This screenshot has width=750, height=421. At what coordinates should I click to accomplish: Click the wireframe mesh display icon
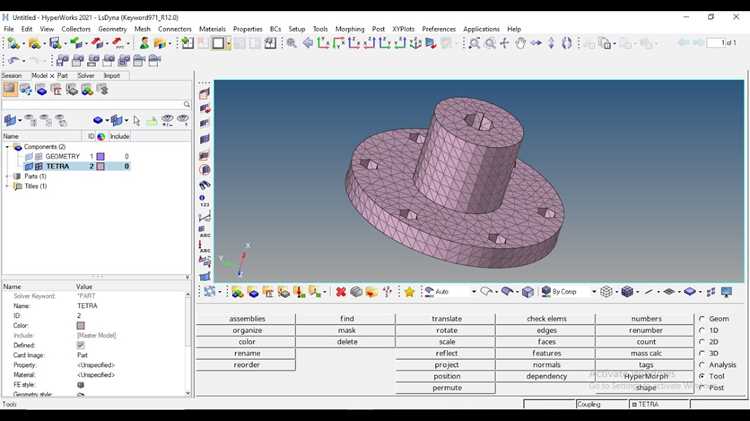point(606,292)
